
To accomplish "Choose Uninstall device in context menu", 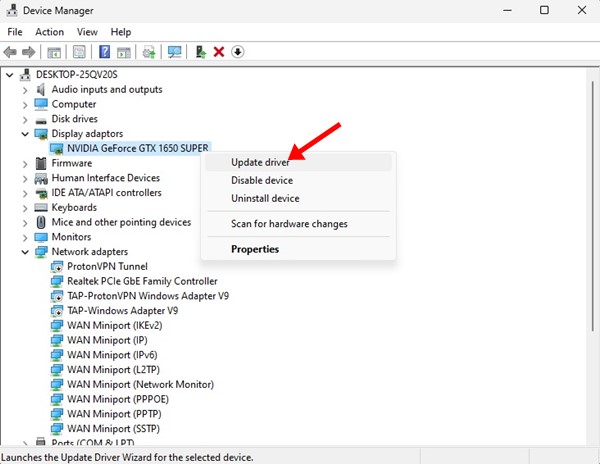I will [x=265, y=199].
